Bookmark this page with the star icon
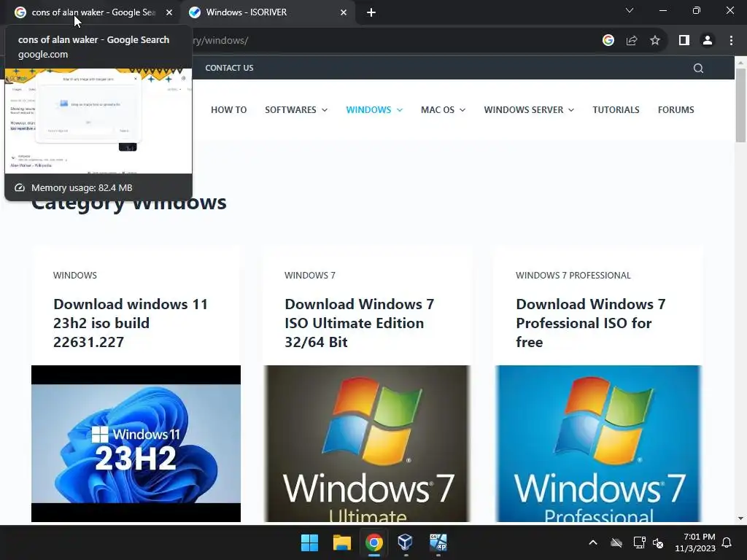Image resolution: width=747 pixels, height=560 pixels. tap(655, 41)
